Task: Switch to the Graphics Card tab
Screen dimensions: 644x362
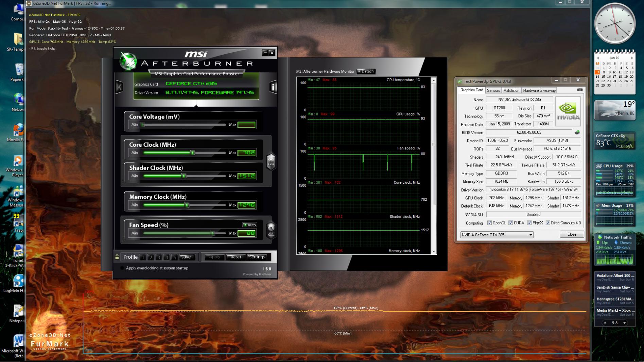Action: (x=471, y=90)
